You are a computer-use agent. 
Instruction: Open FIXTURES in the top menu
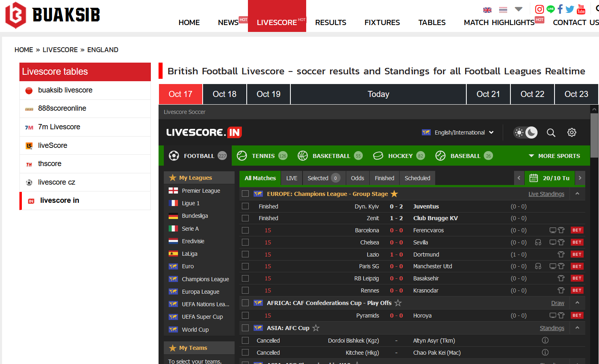coord(382,23)
